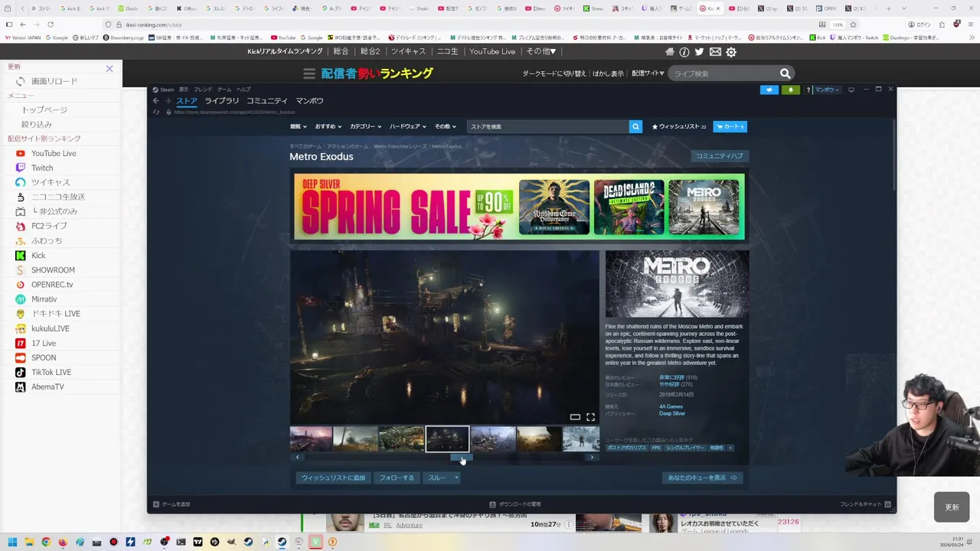Switch Steam to Big Picture mode icon
980x551 pixels.
851,90
